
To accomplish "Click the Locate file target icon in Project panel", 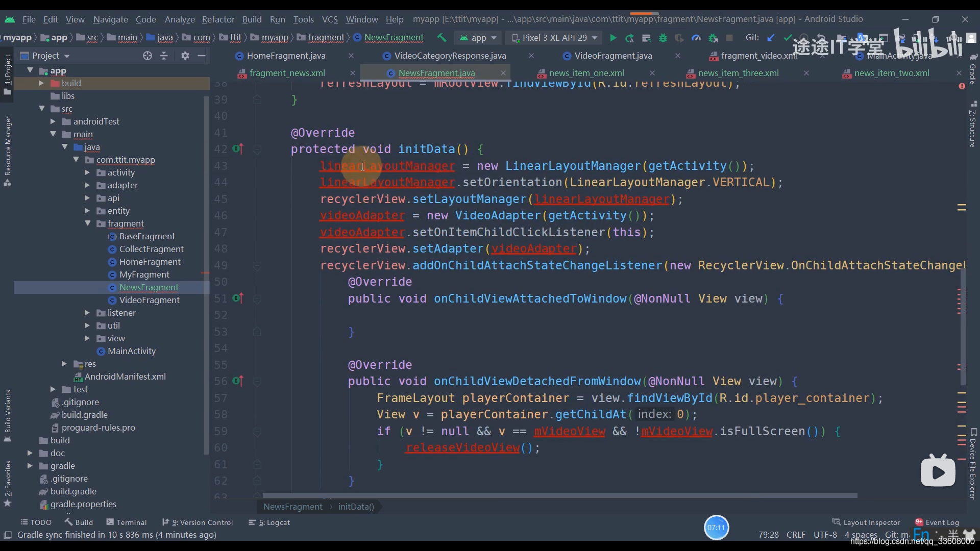I will (x=148, y=56).
